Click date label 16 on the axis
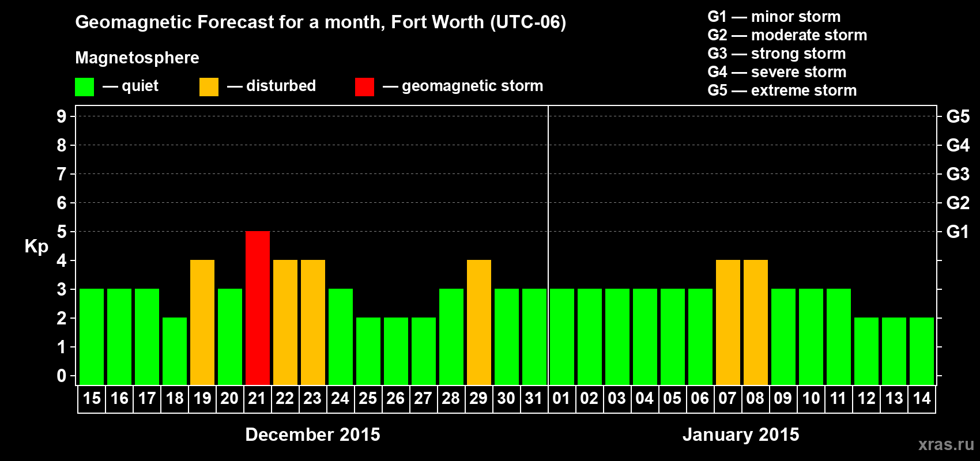This screenshot has width=980, height=461. click(119, 399)
